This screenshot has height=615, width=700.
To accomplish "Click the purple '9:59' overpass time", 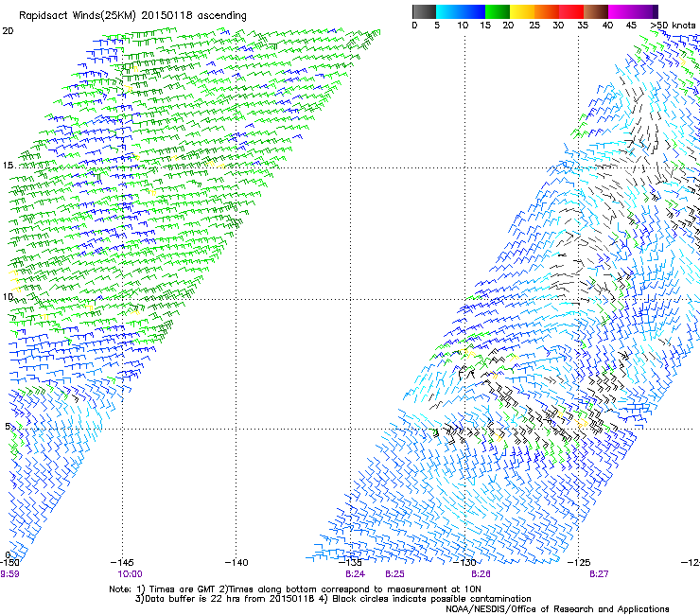I will (9, 574).
